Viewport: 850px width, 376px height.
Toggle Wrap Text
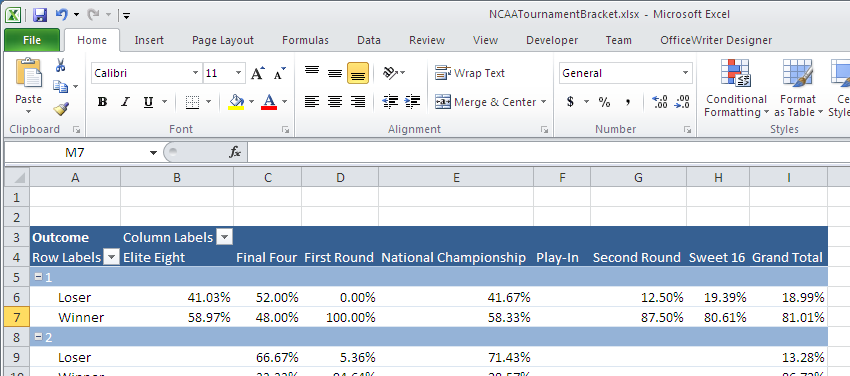(x=470, y=73)
